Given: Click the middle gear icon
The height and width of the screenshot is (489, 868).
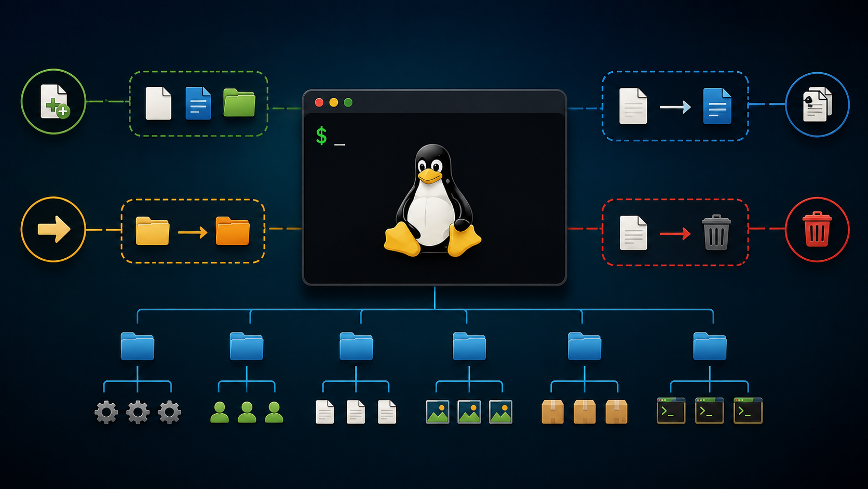Looking at the screenshot, I should point(138,413).
